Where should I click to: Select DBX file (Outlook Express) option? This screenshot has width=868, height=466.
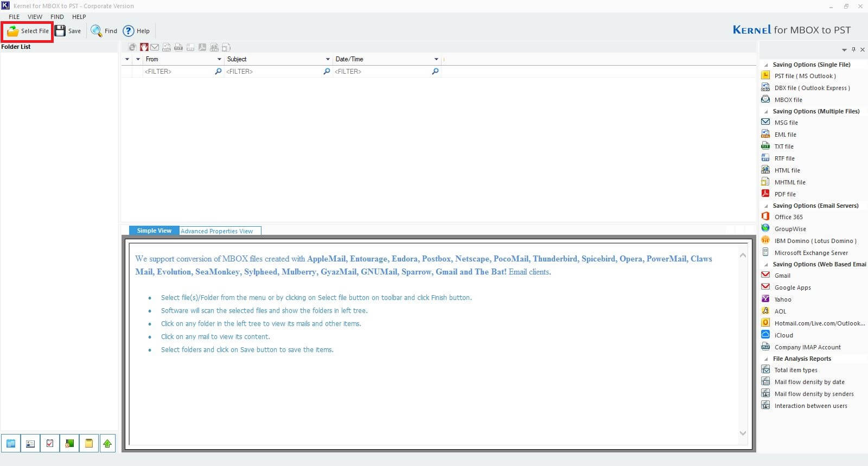coord(812,88)
